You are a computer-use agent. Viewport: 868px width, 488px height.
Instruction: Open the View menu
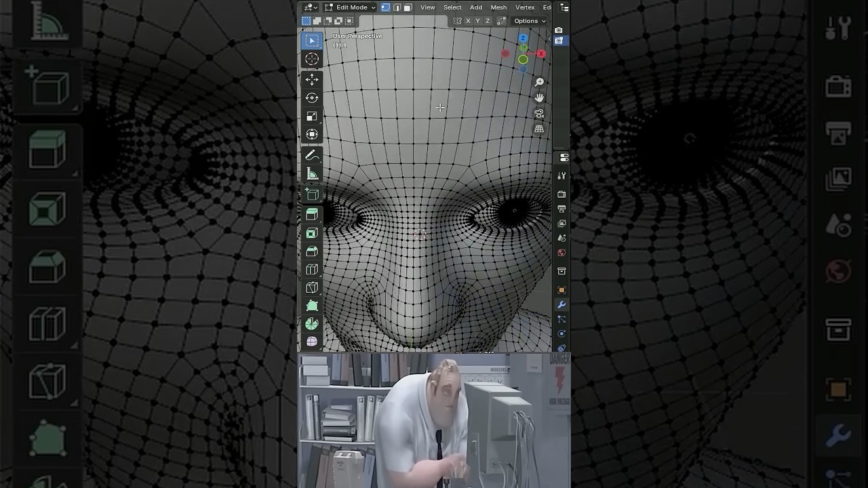point(427,7)
